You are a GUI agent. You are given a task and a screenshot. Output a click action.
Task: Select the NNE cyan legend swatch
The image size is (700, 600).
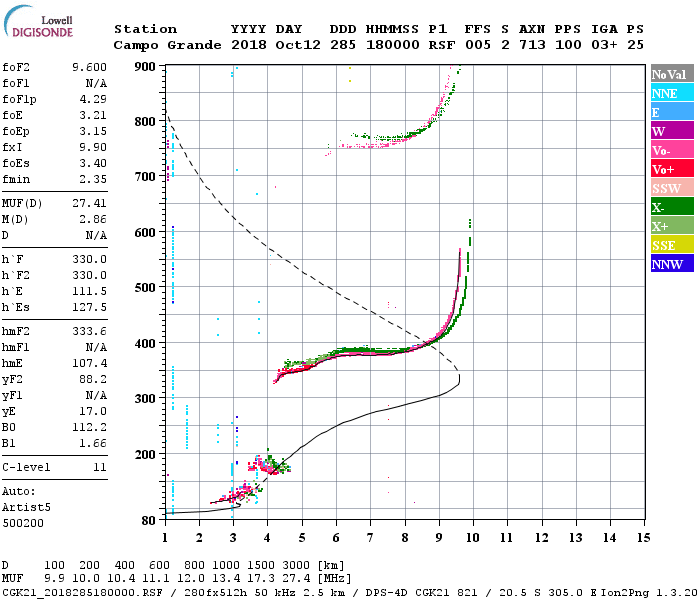tap(672, 93)
